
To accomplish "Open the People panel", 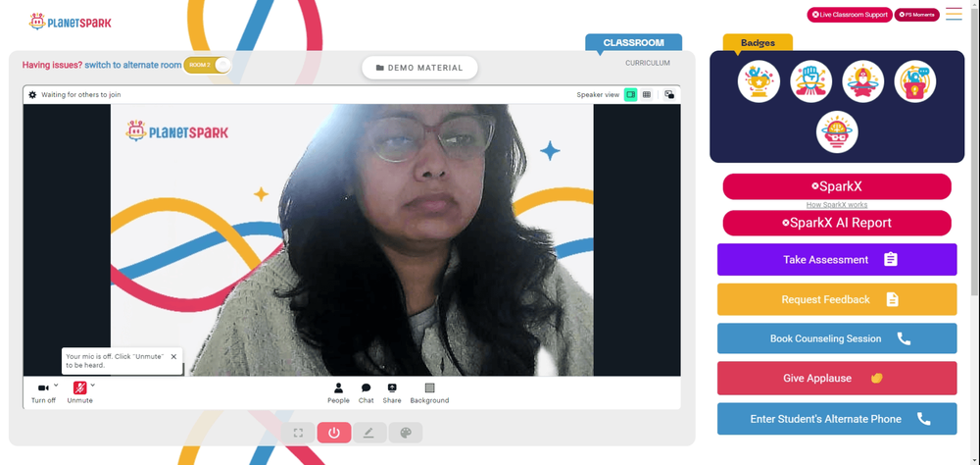I will pyautogui.click(x=338, y=393).
